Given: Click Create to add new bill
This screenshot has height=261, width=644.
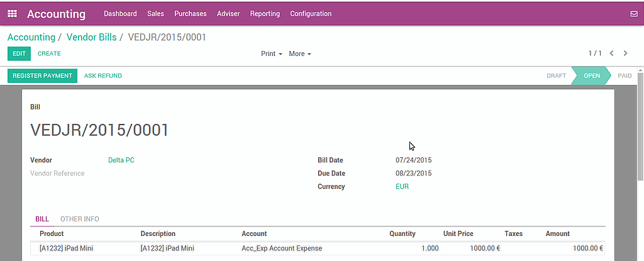Looking at the screenshot, I should tap(49, 54).
